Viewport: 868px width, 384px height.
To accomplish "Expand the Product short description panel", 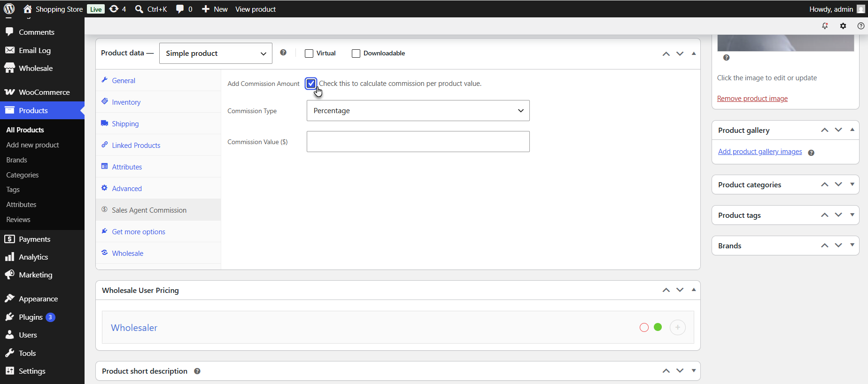I will 694,371.
